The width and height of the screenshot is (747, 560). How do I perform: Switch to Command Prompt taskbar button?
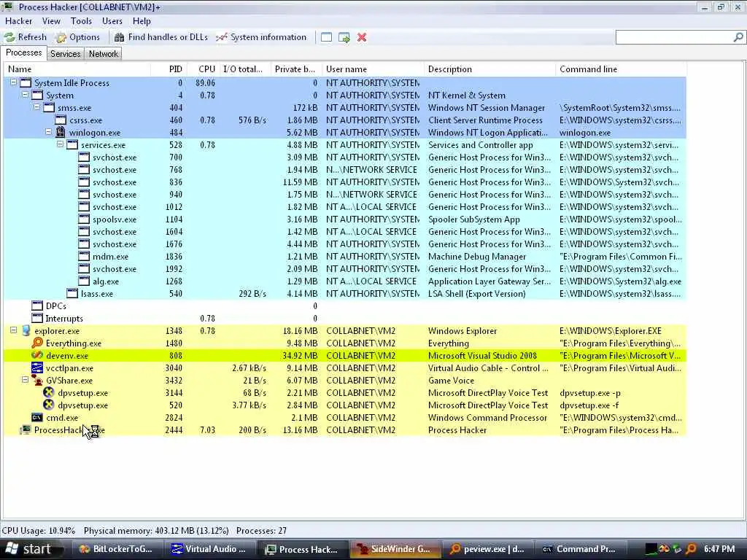click(x=579, y=549)
